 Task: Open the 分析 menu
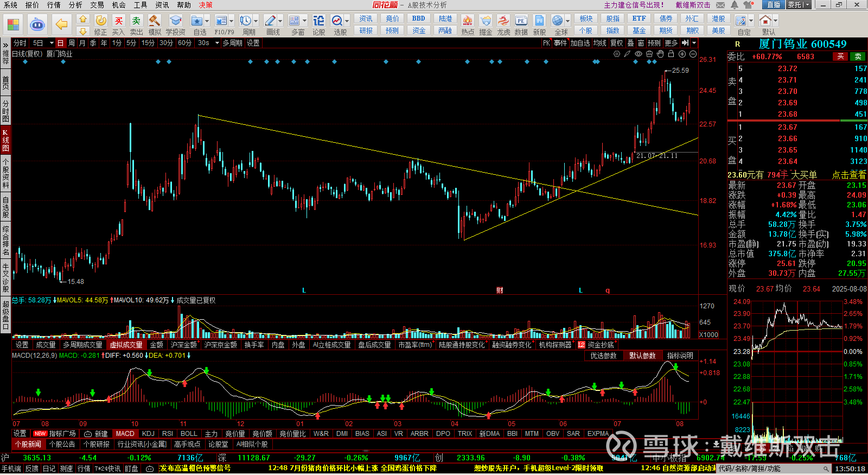tap(75, 5)
